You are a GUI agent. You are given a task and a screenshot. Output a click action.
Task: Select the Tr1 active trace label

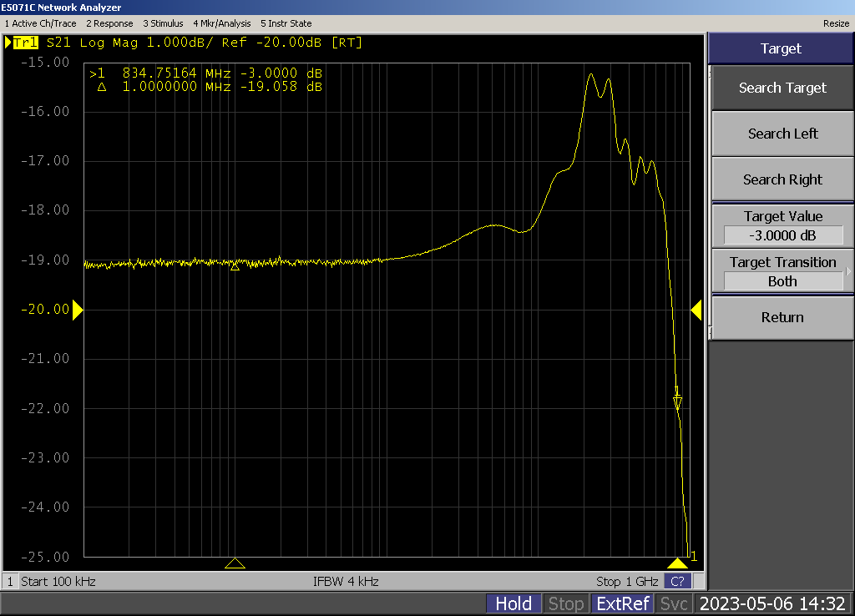coord(24,43)
